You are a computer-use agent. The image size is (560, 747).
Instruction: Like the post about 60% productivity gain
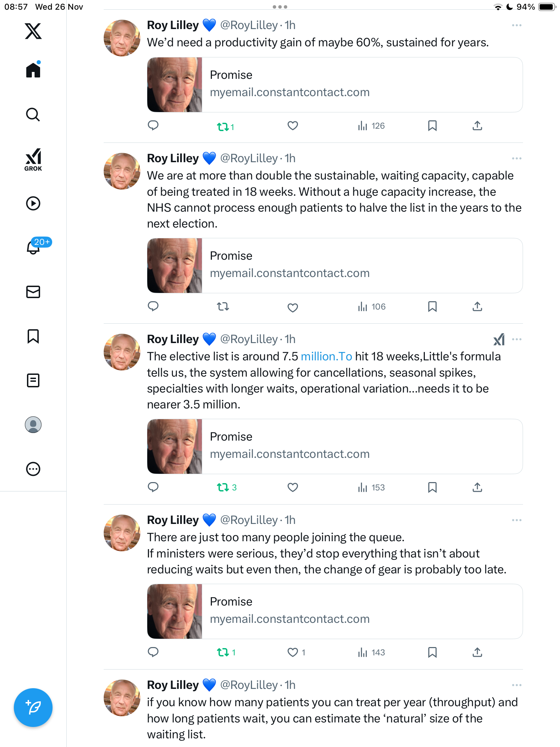pyautogui.click(x=293, y=126)
